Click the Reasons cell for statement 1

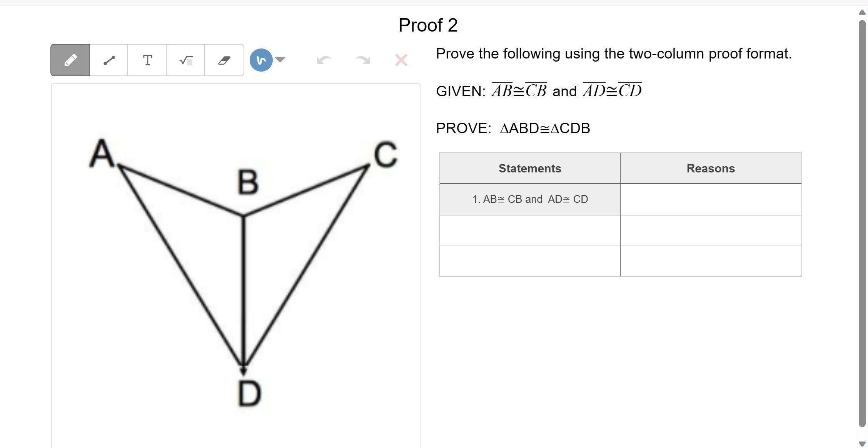(711, 199)
